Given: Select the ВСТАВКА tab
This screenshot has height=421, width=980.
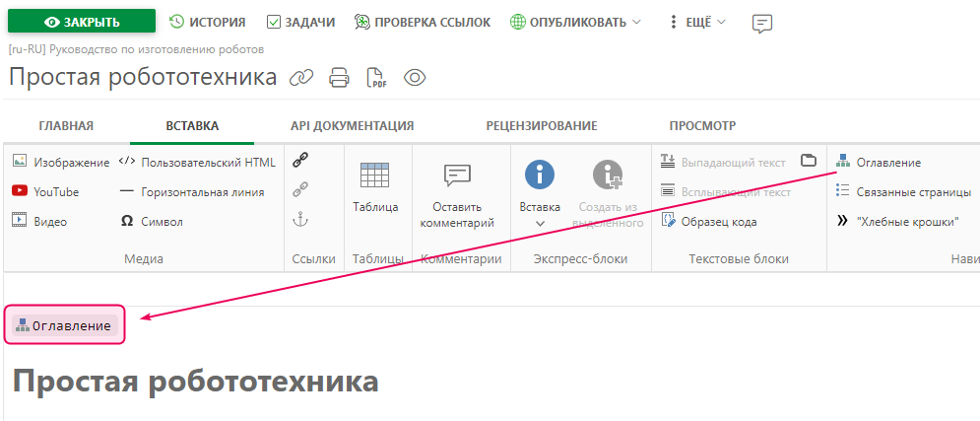Looking at the screenshot, I should point(192,126).
